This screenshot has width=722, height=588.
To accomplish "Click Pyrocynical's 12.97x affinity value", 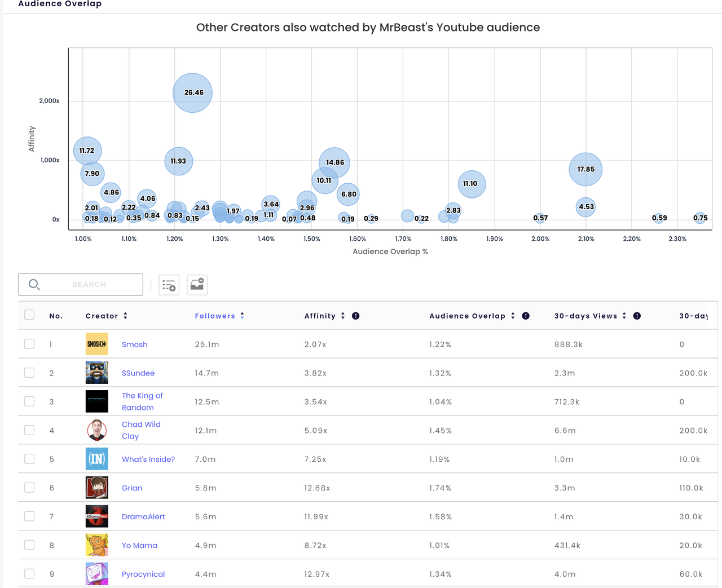I will [x=317, y=574].
